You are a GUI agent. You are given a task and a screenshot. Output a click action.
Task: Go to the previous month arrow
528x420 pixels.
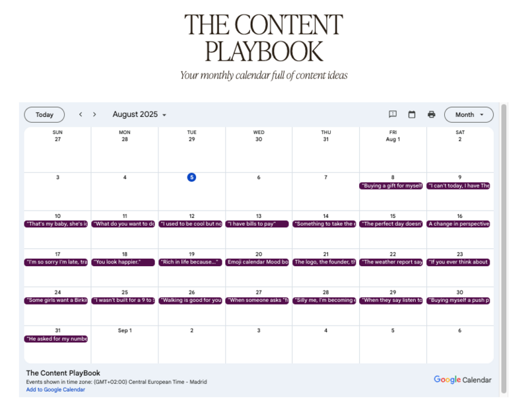pos(81,114)
